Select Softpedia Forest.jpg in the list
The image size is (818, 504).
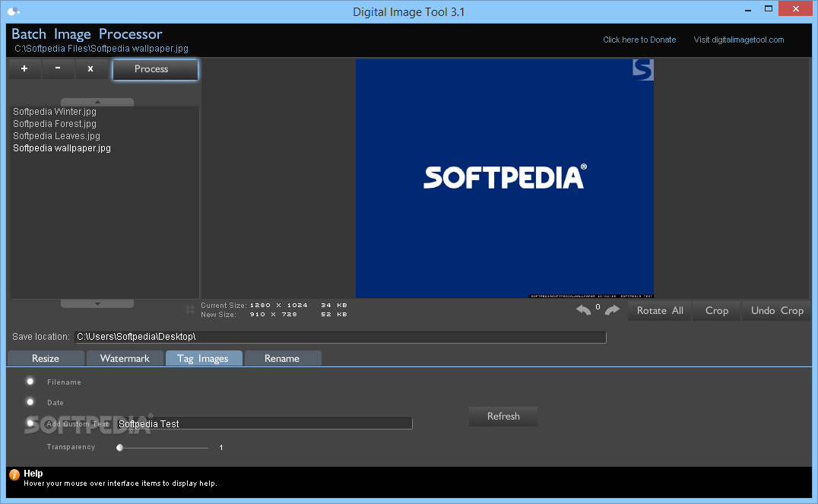tap(55, 124)
